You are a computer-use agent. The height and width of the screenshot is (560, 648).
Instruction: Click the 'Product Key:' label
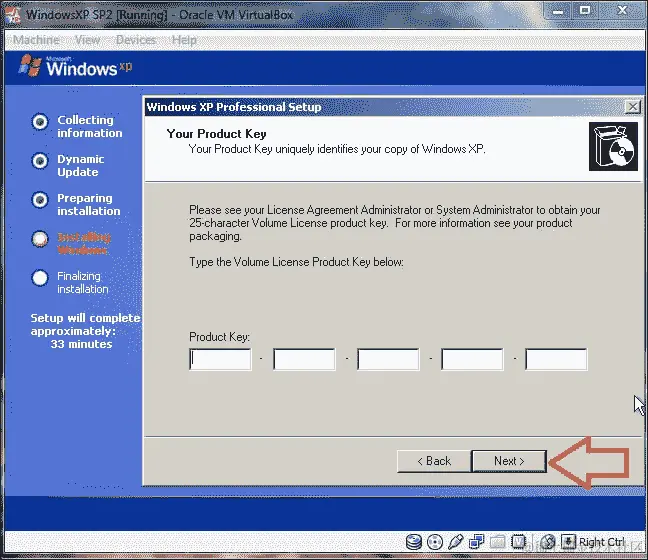click(219, 337)
